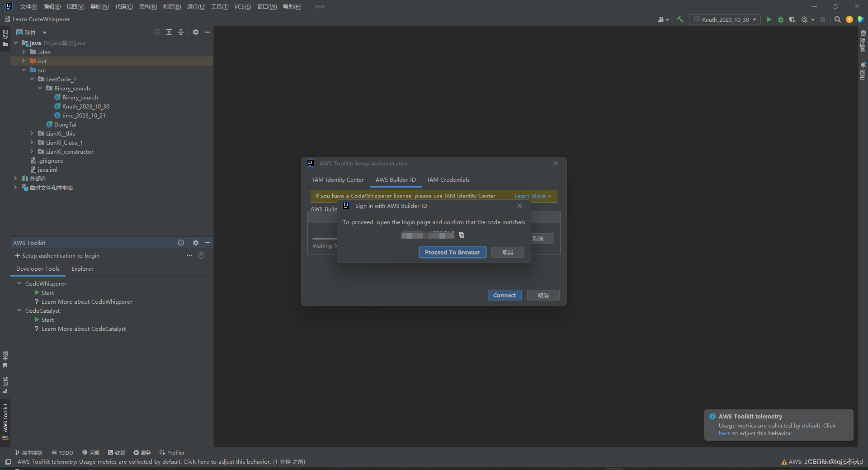
Task: Select the IAM Credentials tab
Action: pyautogui.click(x=448, y=180)
